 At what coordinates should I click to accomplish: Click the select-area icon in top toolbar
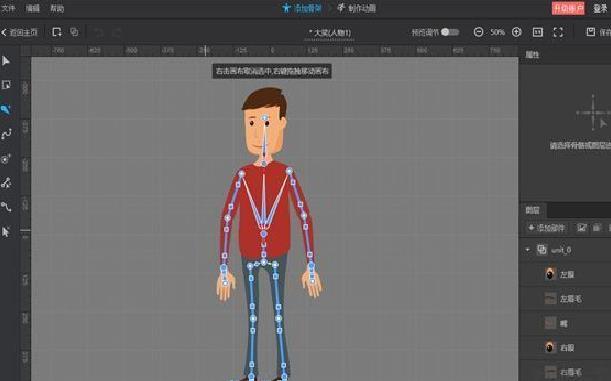pyautogui.click(x=57, y=32)
